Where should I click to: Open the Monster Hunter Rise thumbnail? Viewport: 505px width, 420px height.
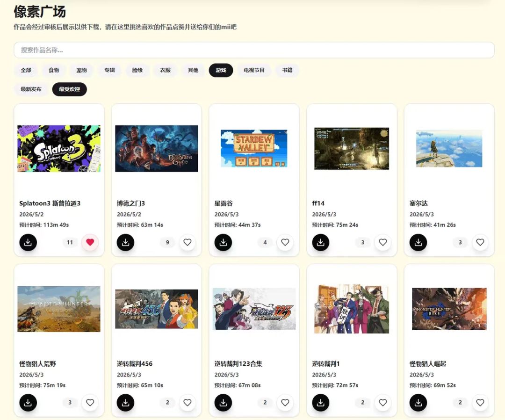(x=449, y=309)
